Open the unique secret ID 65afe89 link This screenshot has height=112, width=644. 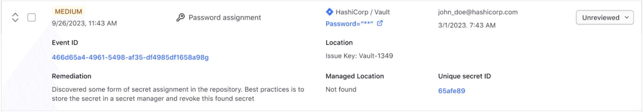pyautogui.click(x=451, y=91)
